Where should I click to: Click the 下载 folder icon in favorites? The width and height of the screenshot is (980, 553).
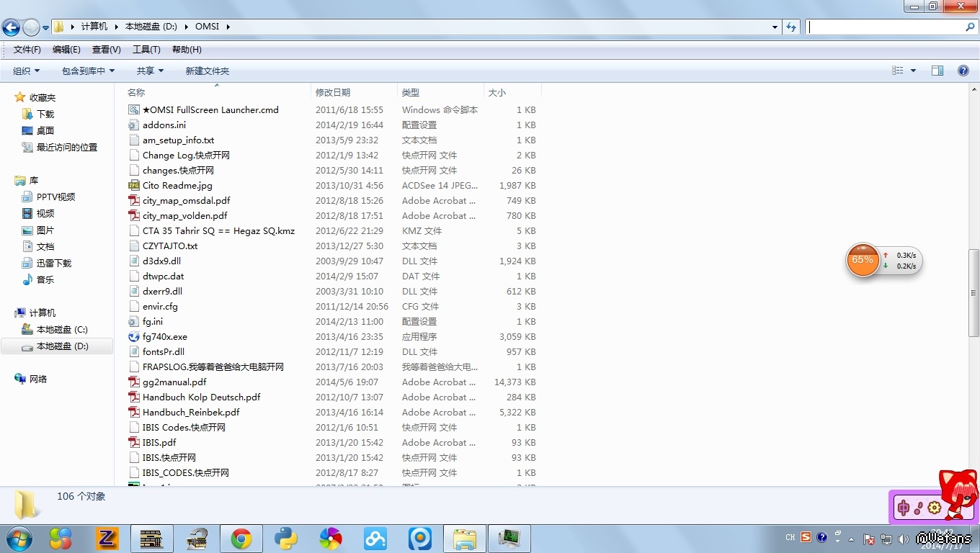[27, 114]
